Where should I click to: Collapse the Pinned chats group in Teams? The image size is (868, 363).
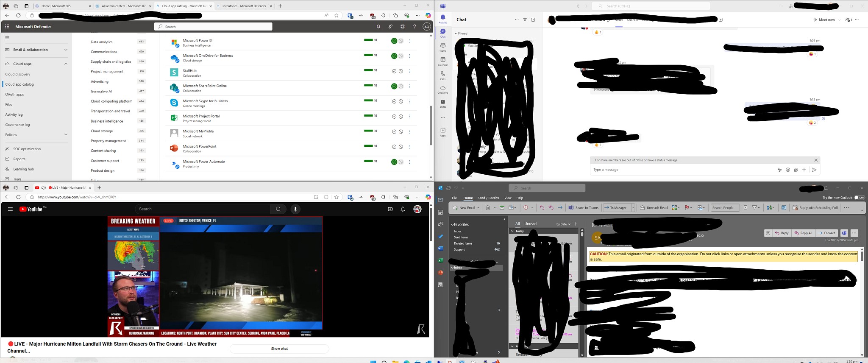pos(456,34)
